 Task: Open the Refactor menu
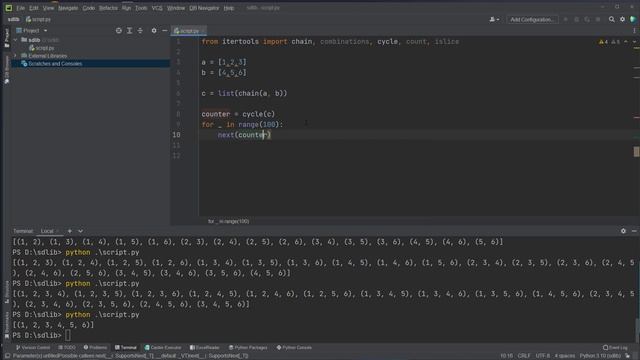click(108, 8)
